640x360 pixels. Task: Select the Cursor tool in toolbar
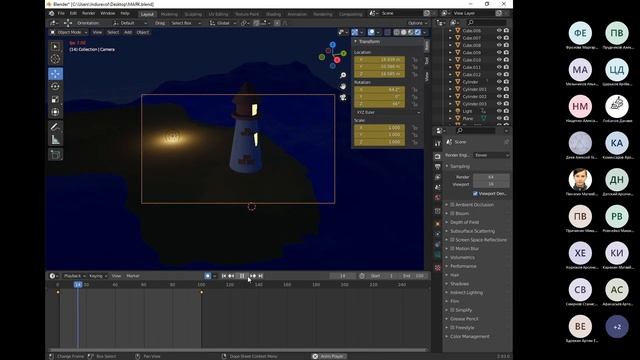55,59
